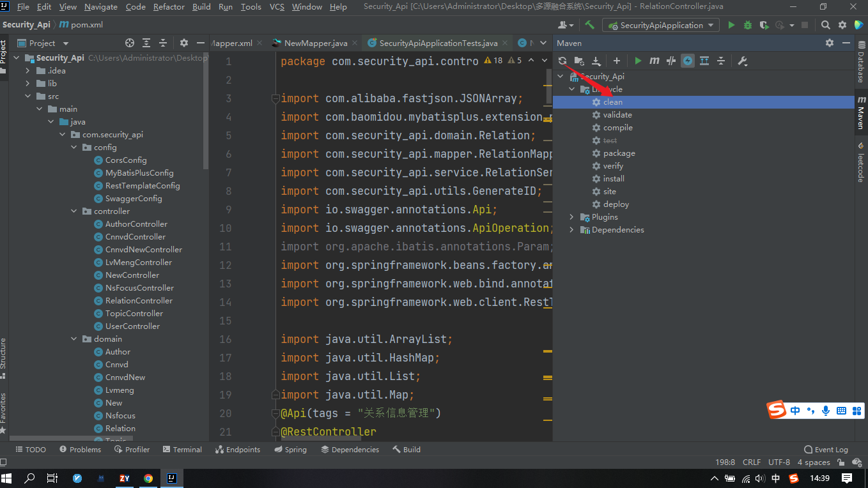Open the Event Log

point(826,450)
